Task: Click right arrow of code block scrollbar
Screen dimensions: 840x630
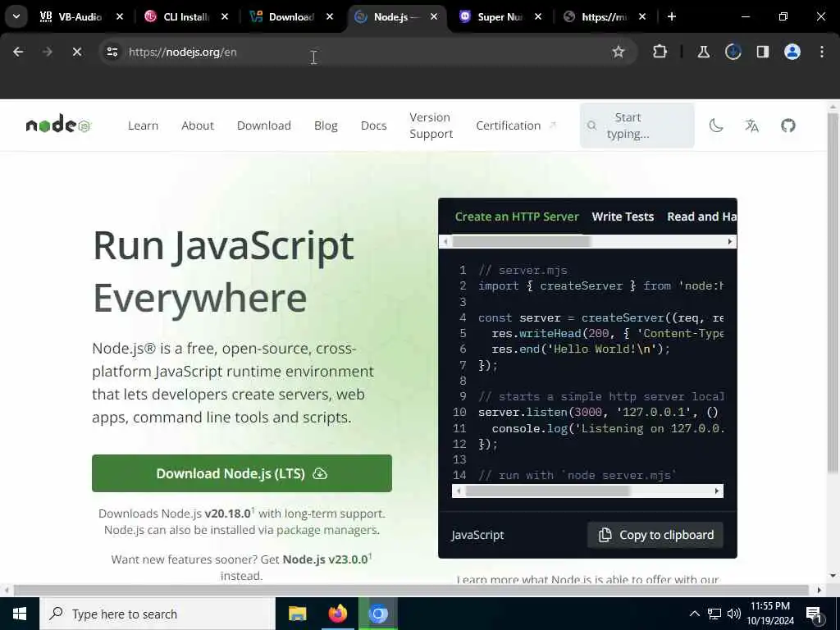Action: (x=717, y=491)
